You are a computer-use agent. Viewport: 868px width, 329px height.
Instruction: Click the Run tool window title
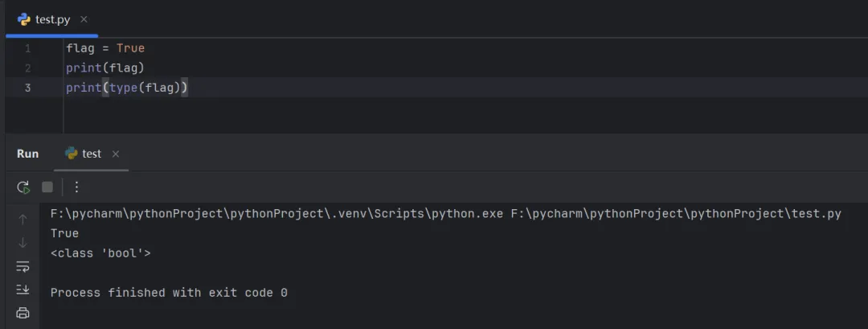coord(27,154)
